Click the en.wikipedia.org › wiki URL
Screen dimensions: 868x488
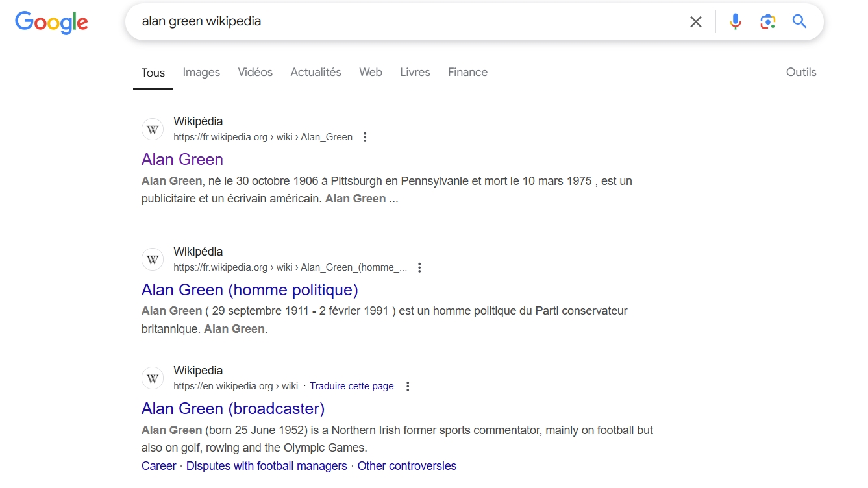pyautogui.click(x=236, y=386)
